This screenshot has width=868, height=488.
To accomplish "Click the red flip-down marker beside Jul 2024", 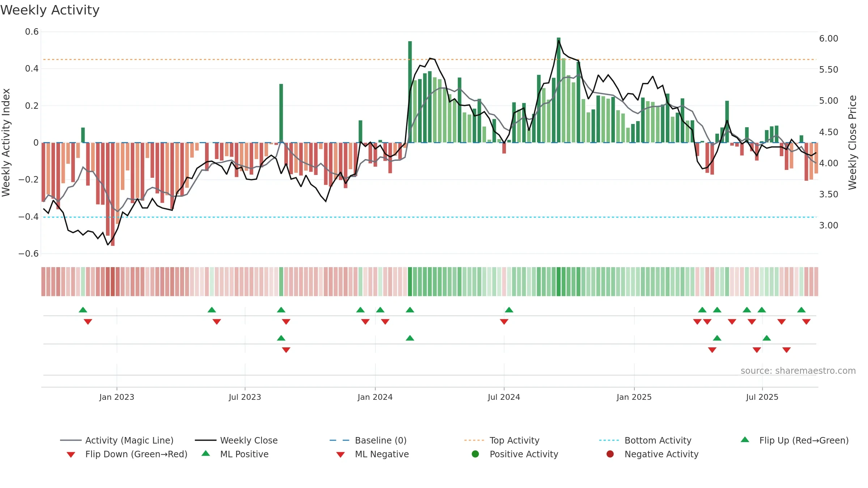I will point(504,322).
